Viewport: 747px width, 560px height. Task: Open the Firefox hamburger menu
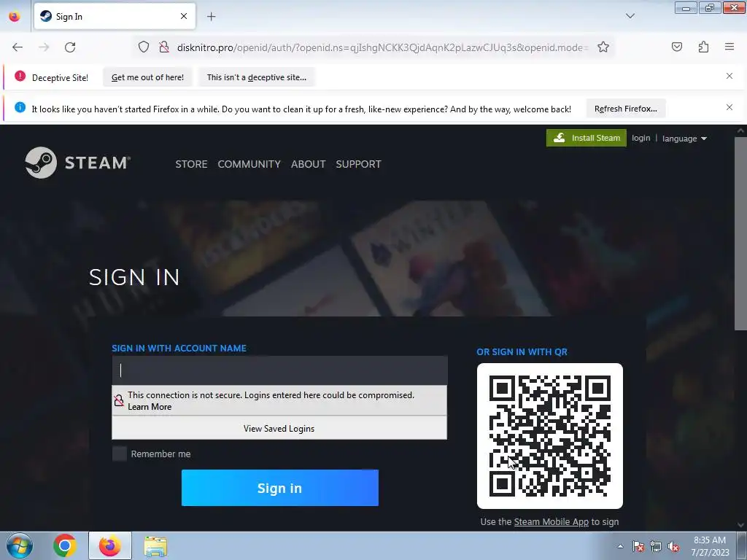coord(729,47)
